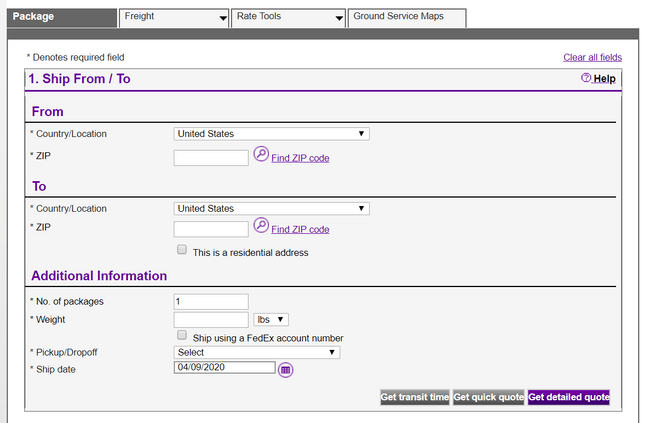Click the Get quick quote button
645x423 pixels.
(x=488, y=397)
